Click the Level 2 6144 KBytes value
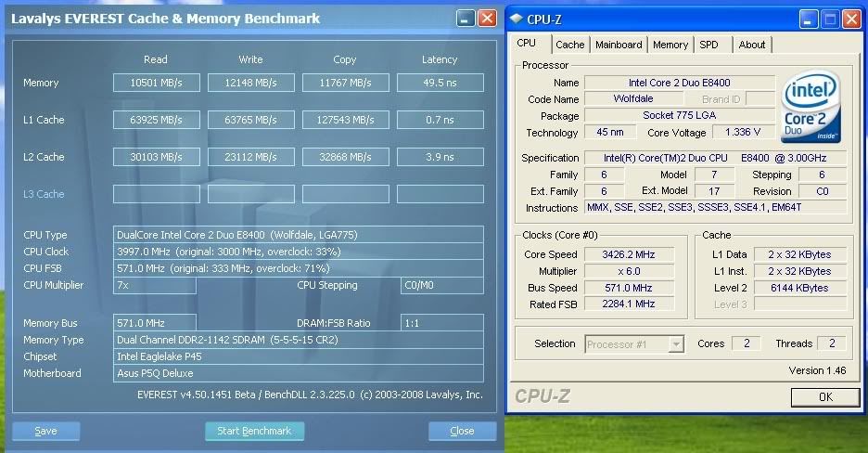The height and width of the screenshot is (453, 868). tap(800, 288)
